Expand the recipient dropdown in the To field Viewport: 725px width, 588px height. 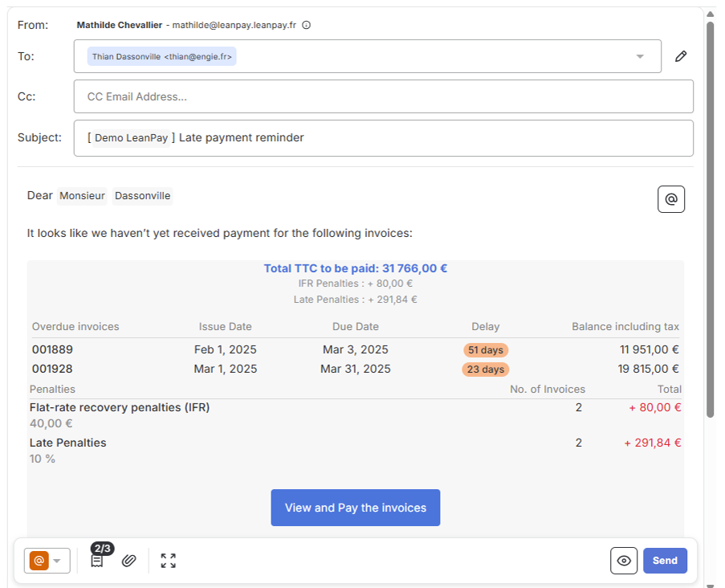(x=640, y=55)
